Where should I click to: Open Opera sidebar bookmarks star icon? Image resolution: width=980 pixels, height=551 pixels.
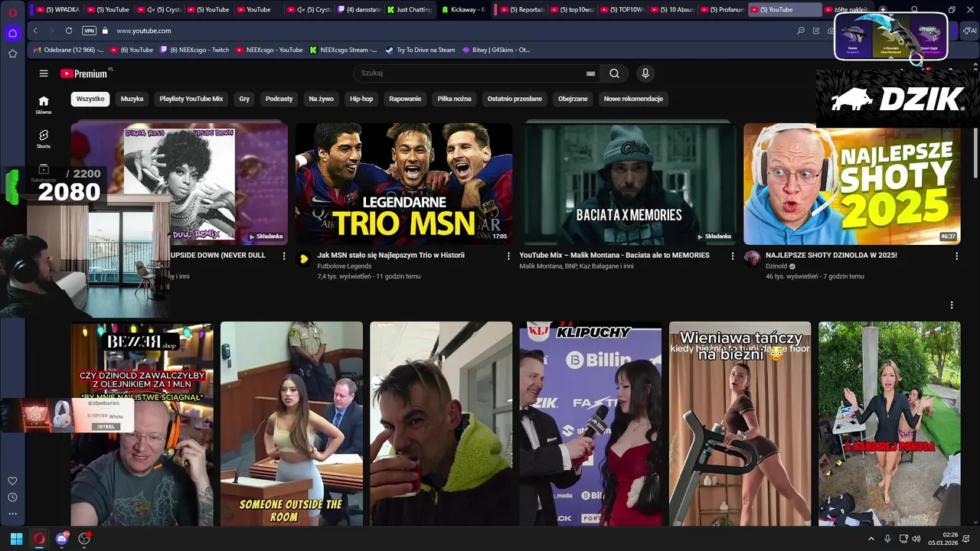tap(12, 54)
